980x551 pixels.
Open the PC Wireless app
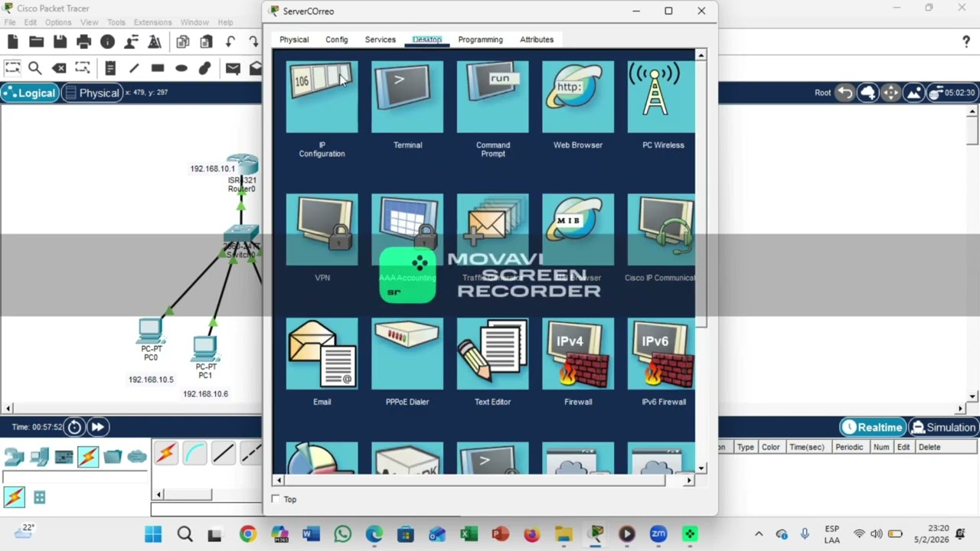661,97
